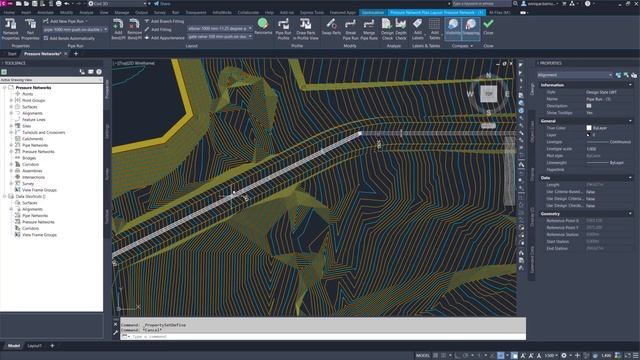This screenshot has width=640, height=360.
Task: Expand the Corridors tree node
Action: (11, 164)
